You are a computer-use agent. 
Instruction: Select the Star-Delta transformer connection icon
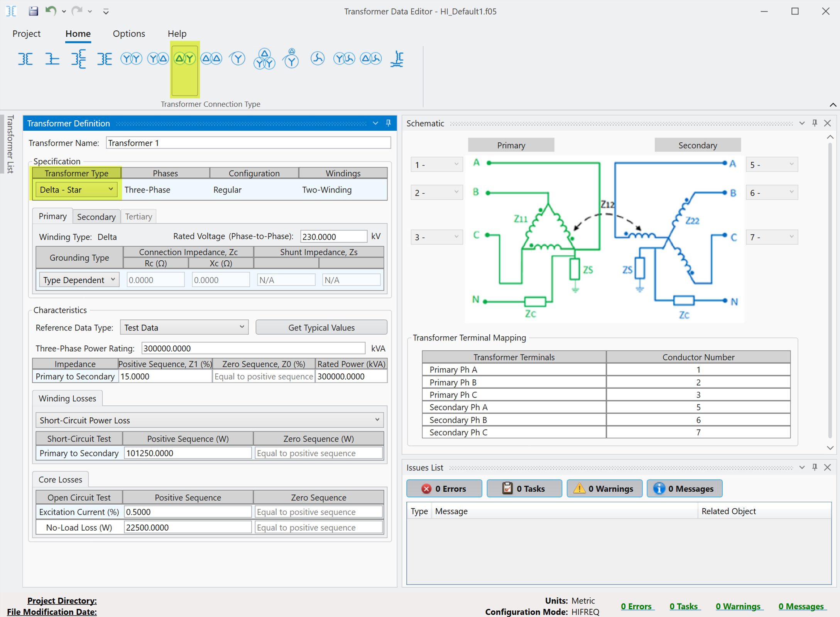[158, 59]
